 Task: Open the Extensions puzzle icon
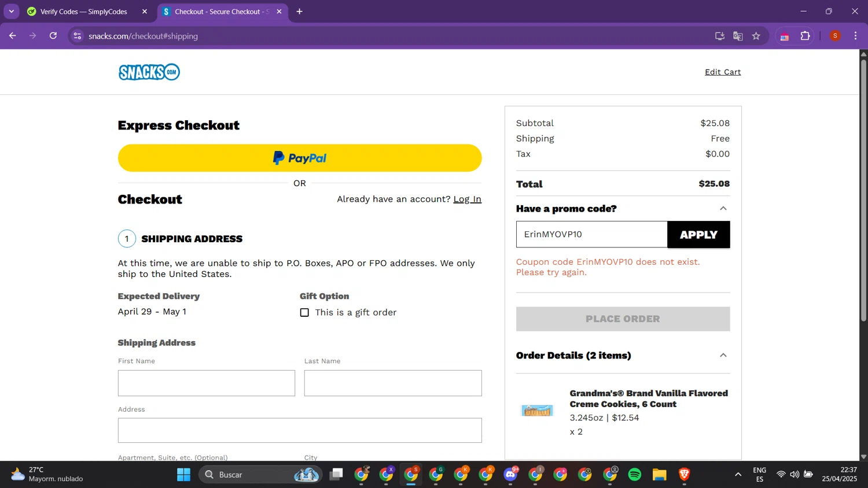pos(806,36)
